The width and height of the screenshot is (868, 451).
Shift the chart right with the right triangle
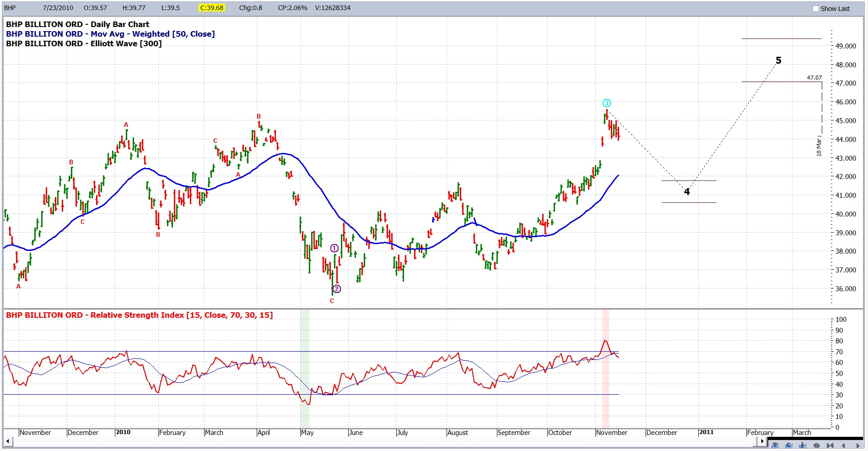(x=857, y=446)
